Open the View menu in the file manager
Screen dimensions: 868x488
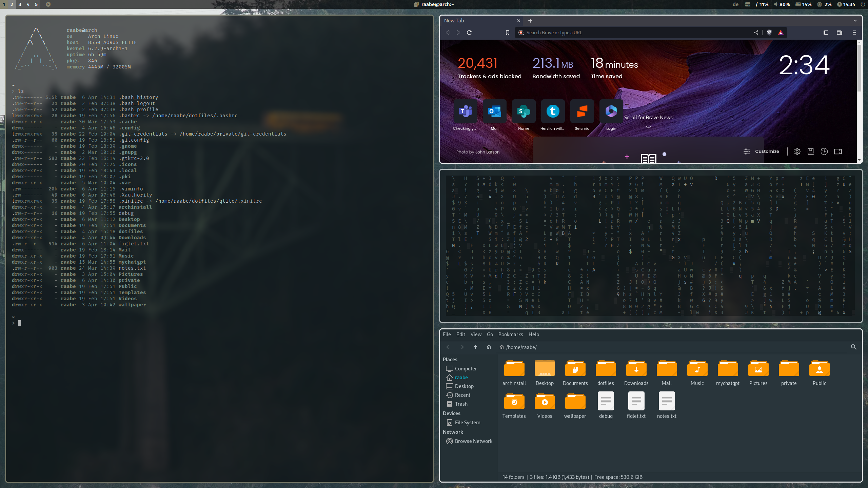coord(476,334)
